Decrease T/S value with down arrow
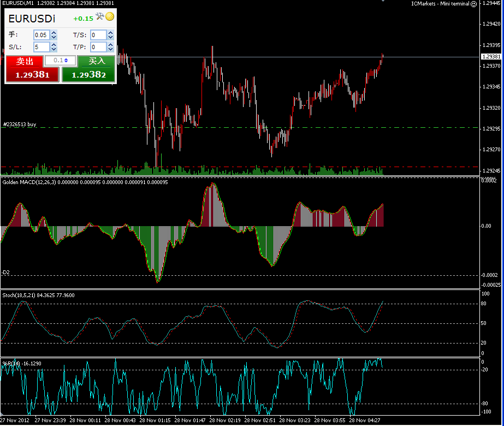Image resolution: width=504 pixels, height=426 pixels. pos(110,37)
